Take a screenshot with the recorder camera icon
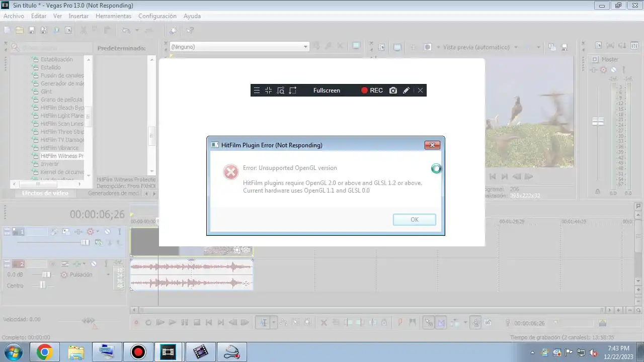This screenshot has width=644, height=362. tap(393, 90)
